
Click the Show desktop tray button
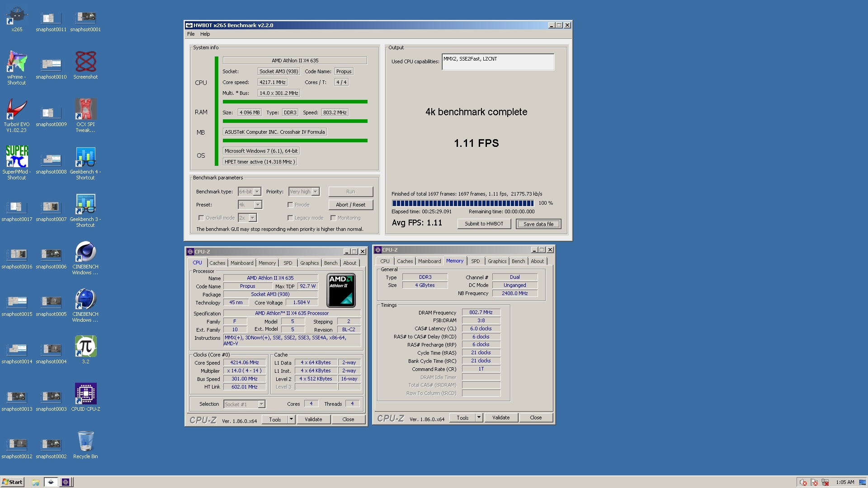click(x=863, y=482)
